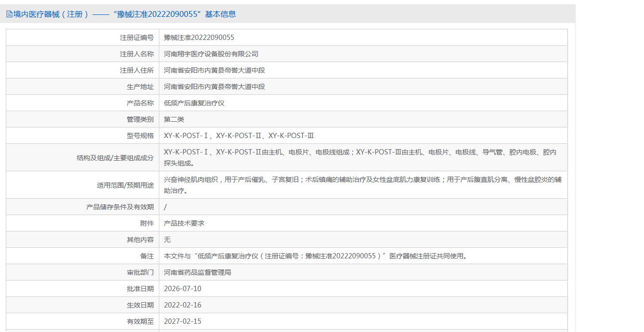
Task: Select the label 审批部门
Action: (x=140, y=272)
